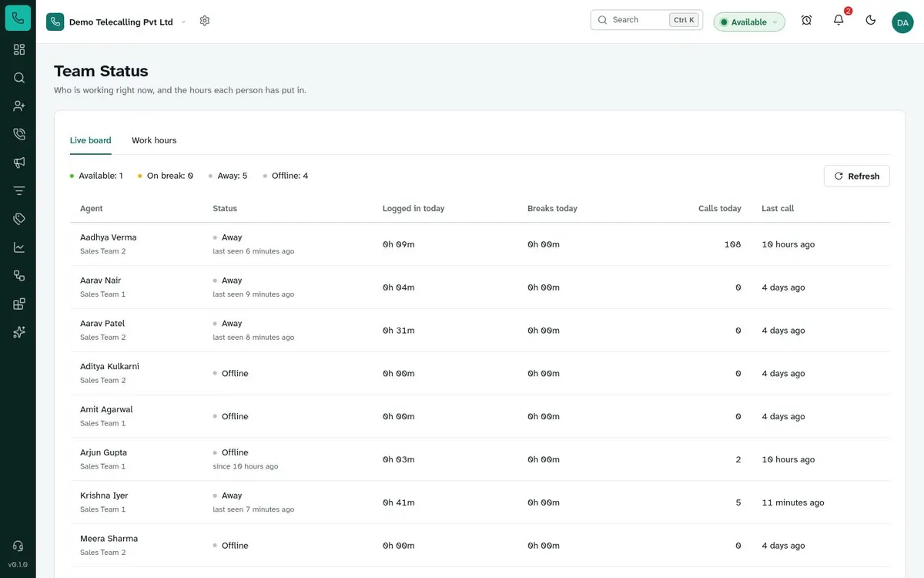924x578 pixels.
Task: Switch to the Live board tab
Action: coord(91,140)
